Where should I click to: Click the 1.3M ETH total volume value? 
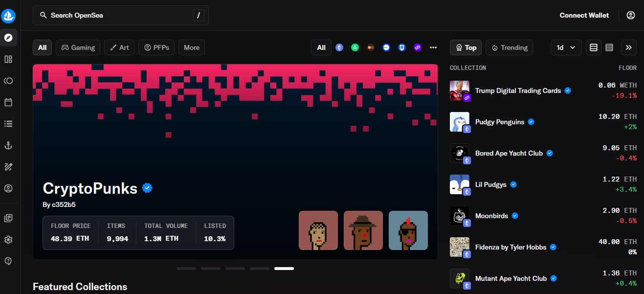pos(161,239)
